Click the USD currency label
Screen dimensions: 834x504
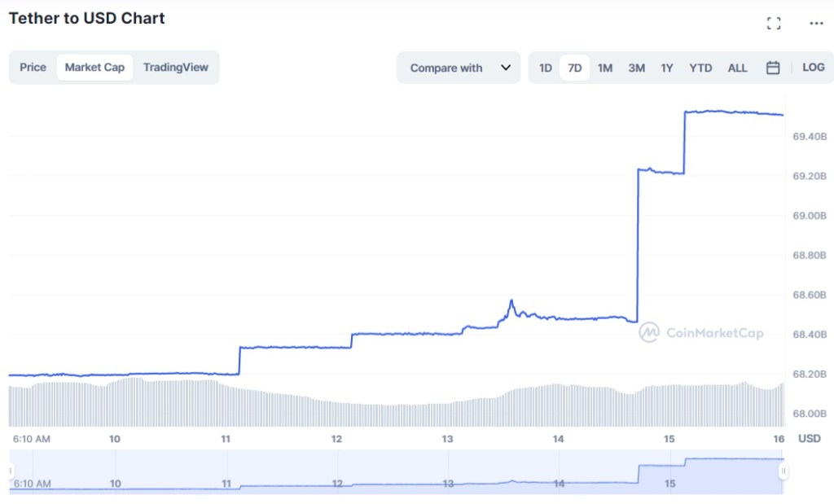[x=809, y=439]
